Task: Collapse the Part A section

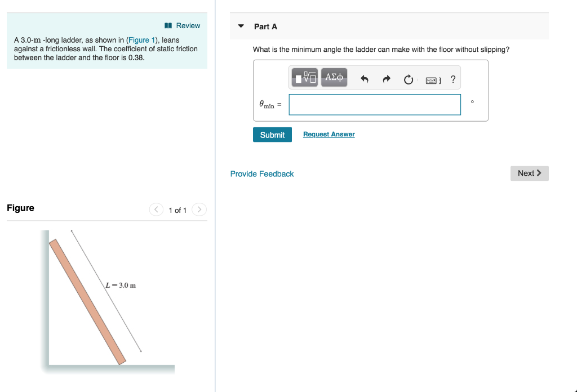Action: [x=241, y=26]
